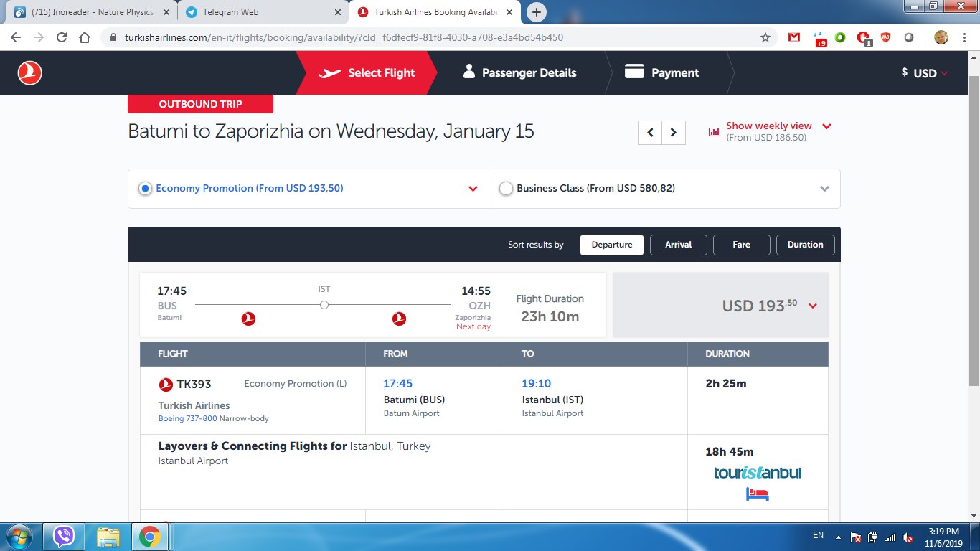Click the weather extension icon with +9 badge

(819, 38)
